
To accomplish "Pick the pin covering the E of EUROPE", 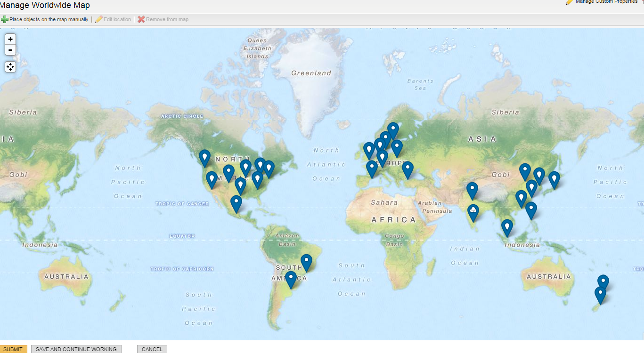I will [383, 159].
